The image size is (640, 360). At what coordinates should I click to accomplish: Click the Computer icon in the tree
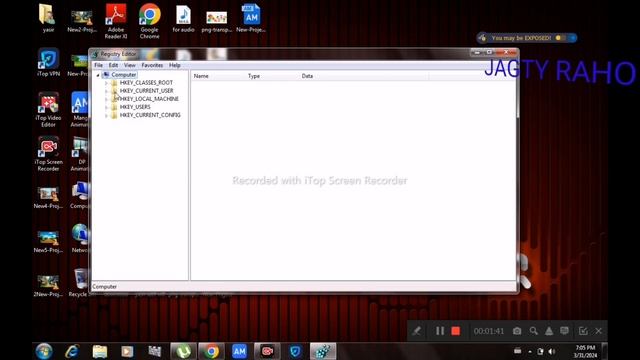(x=106, y=75)
